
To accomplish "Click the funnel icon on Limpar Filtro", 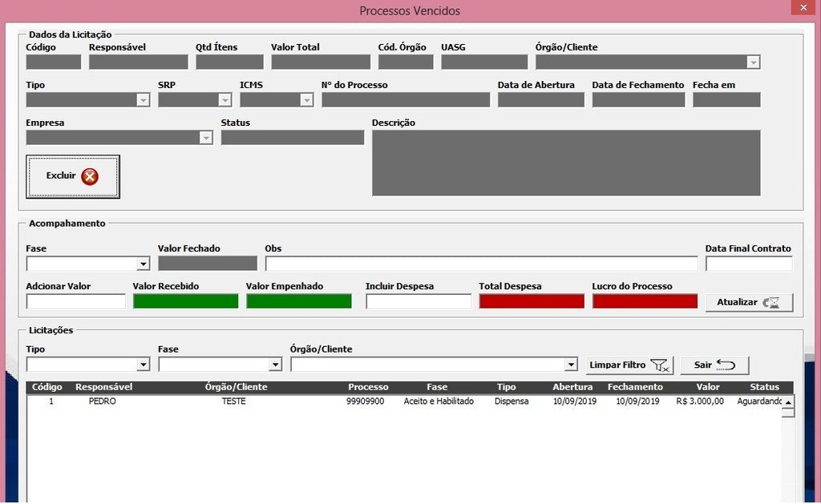I will (660, 365).
